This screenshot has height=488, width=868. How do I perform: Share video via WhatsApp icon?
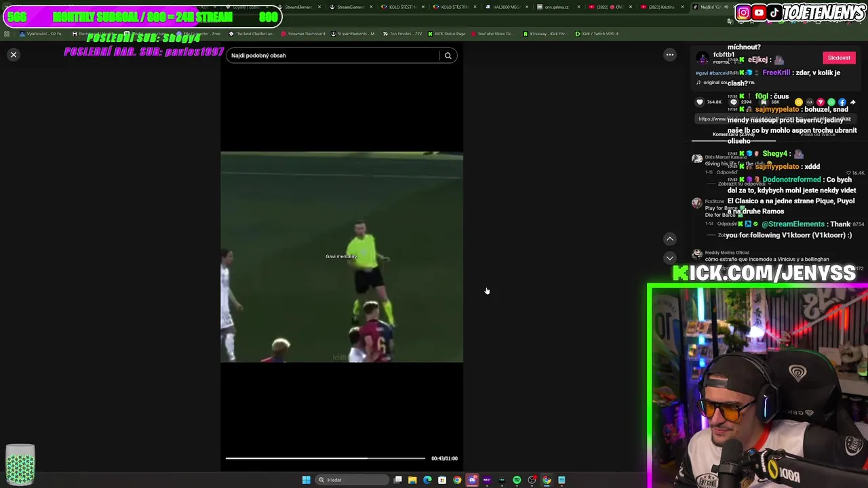pos(831,102)
